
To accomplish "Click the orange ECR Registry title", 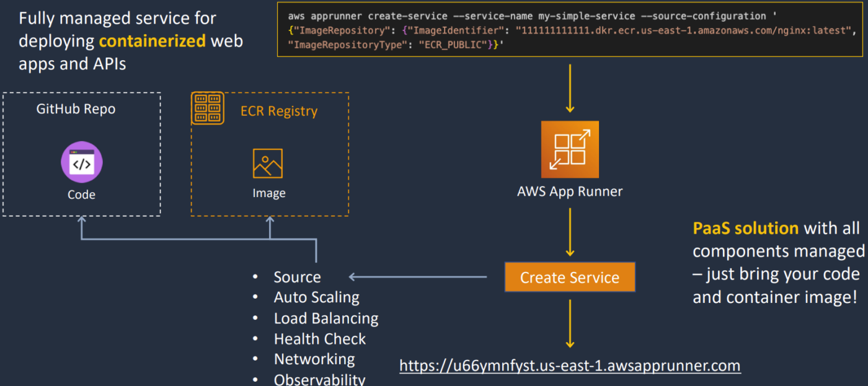I will point(279,112).
